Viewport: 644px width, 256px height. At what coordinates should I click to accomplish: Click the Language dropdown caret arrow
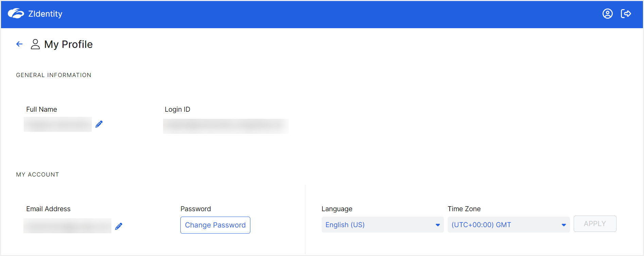tap(437, 225)
